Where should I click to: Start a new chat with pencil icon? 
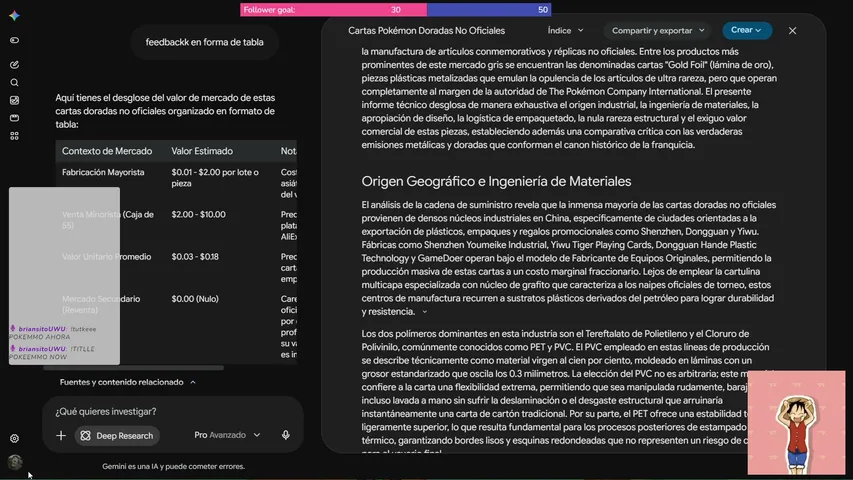(x=15, y=65)
